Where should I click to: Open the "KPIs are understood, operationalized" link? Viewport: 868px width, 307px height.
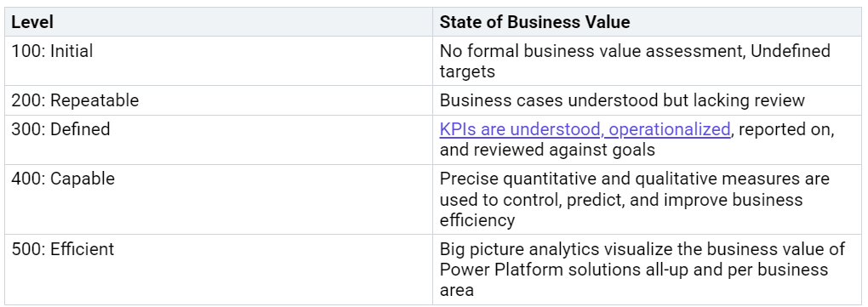[x=585, y=129]
